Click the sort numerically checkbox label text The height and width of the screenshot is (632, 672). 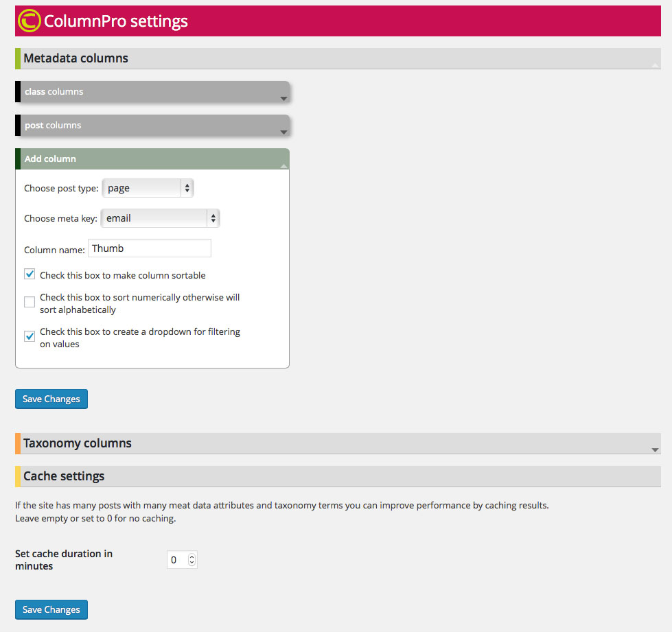click(140, 303)
